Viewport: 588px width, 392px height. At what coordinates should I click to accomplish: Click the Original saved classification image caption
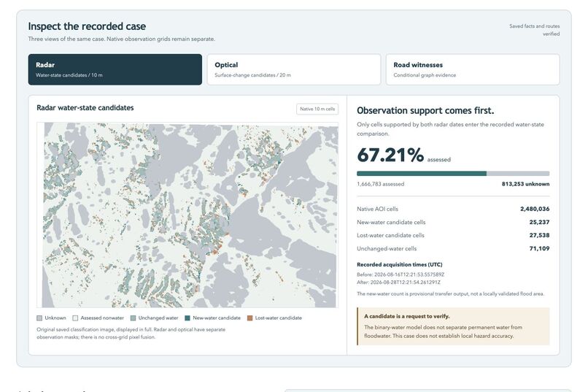[x=131, y=333]
